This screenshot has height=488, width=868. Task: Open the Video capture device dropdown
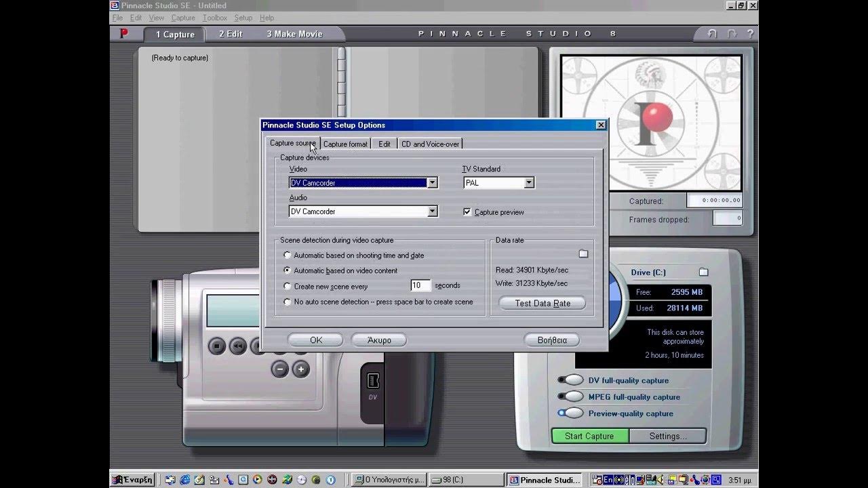(432, 183)
